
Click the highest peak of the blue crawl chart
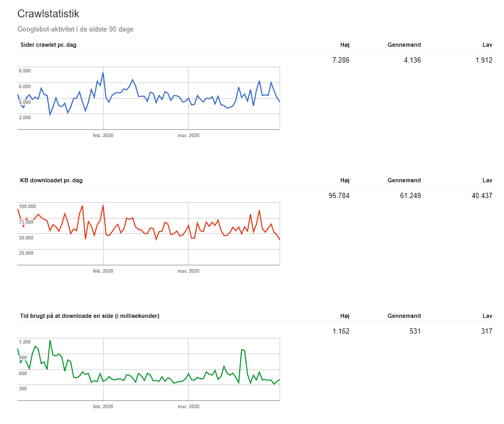104,73
